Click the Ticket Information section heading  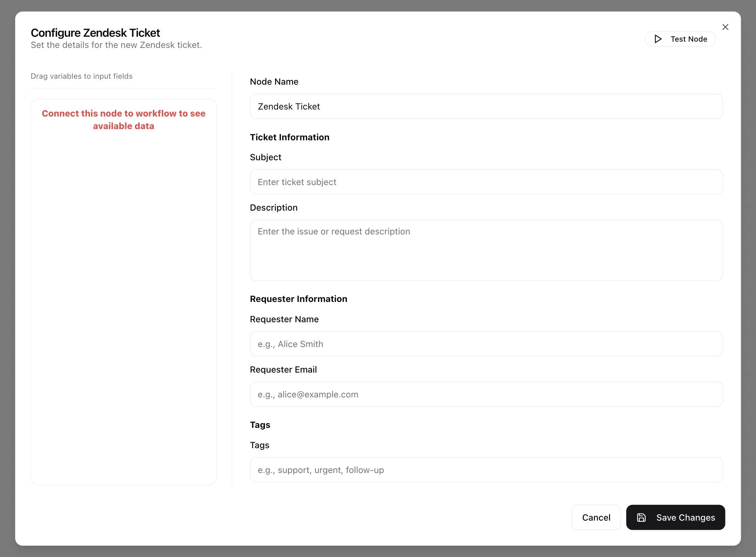click(289, 137)
